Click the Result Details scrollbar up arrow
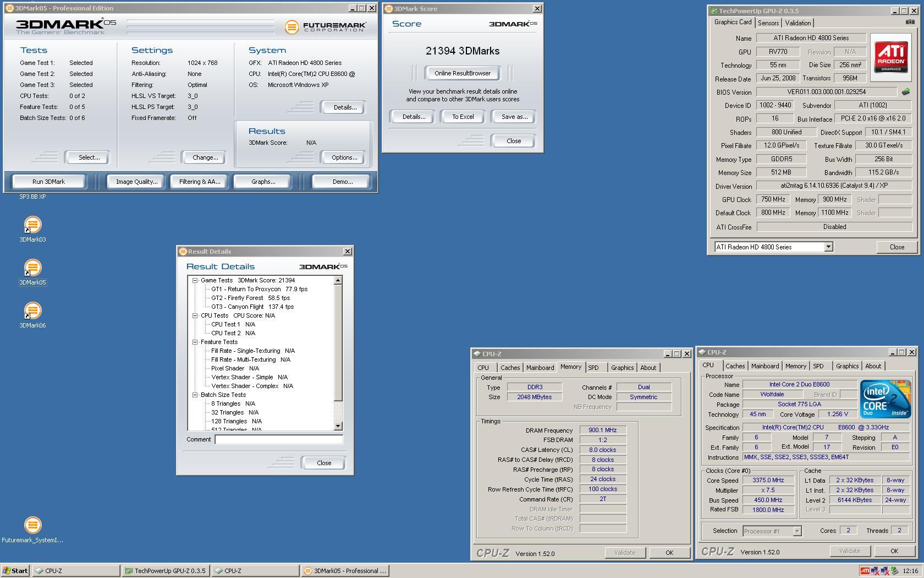Screen dimensions: 924x578 (x=338, y=280)
